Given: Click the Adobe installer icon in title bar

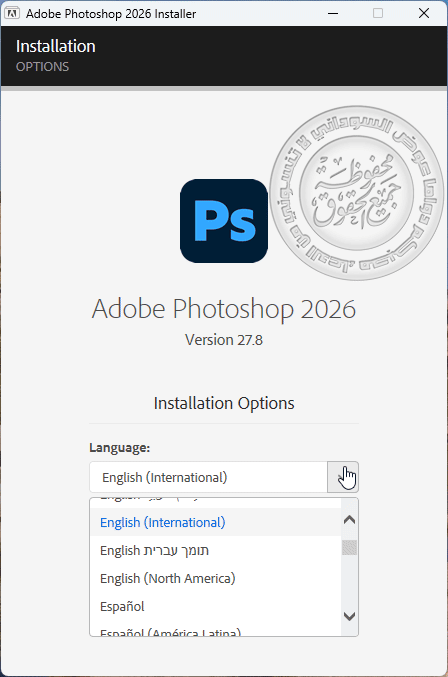Looking at the screenshot, I should [x=12, y=13].
